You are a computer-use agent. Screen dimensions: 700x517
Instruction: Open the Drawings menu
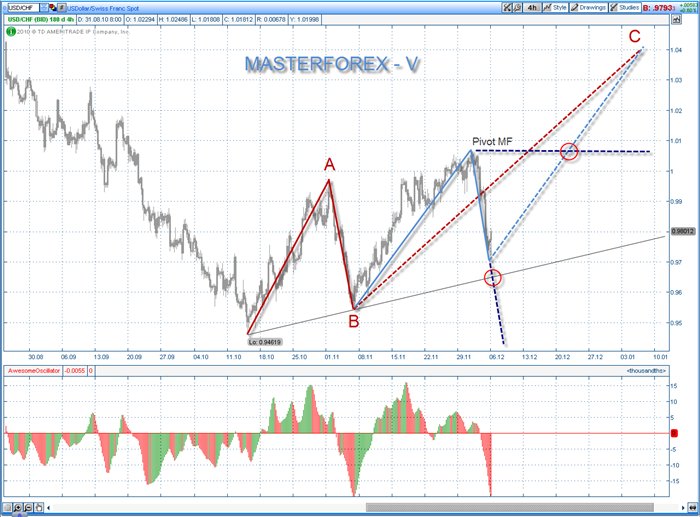point(588,8)
